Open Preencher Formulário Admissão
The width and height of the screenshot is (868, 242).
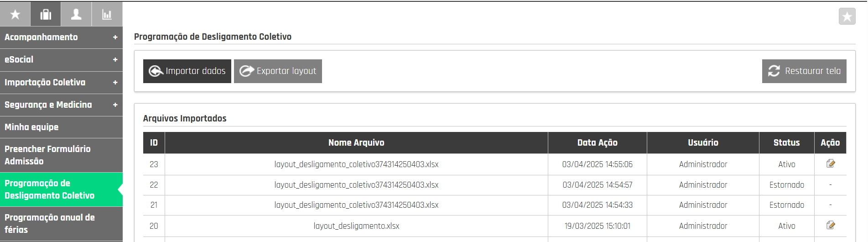pyautogui.click(x=61, y=155)
